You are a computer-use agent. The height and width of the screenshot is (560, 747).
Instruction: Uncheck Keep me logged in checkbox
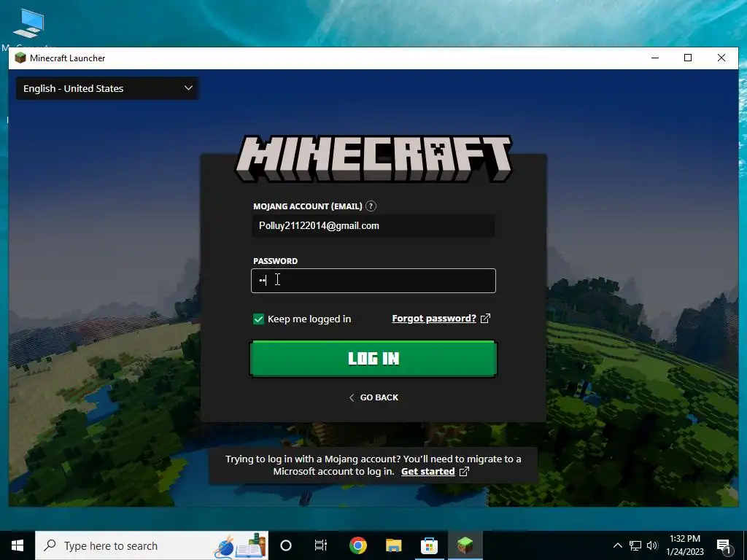(x=258, y=319)
